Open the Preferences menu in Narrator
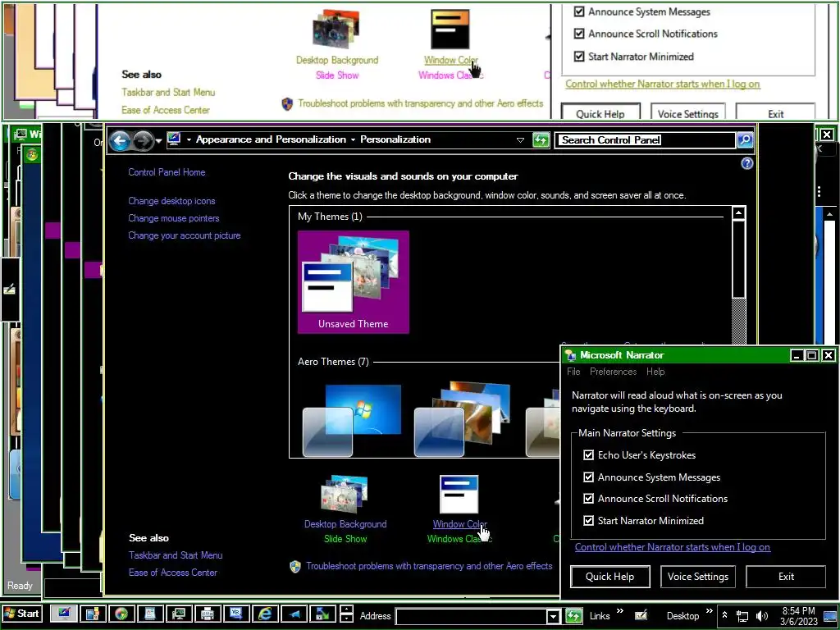This screenshot has width=840, height=630. click(613, 372)
